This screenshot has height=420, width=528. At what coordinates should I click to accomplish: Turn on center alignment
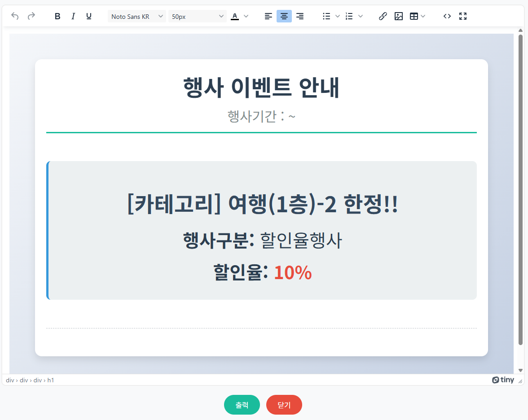coord(284,16)
